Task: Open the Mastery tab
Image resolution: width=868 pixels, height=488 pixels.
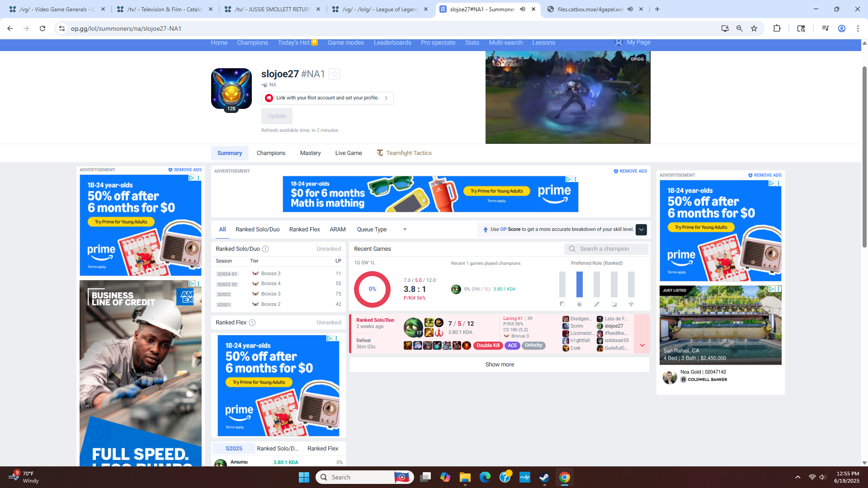Action: pyautogui.click(x=310, y=153)
